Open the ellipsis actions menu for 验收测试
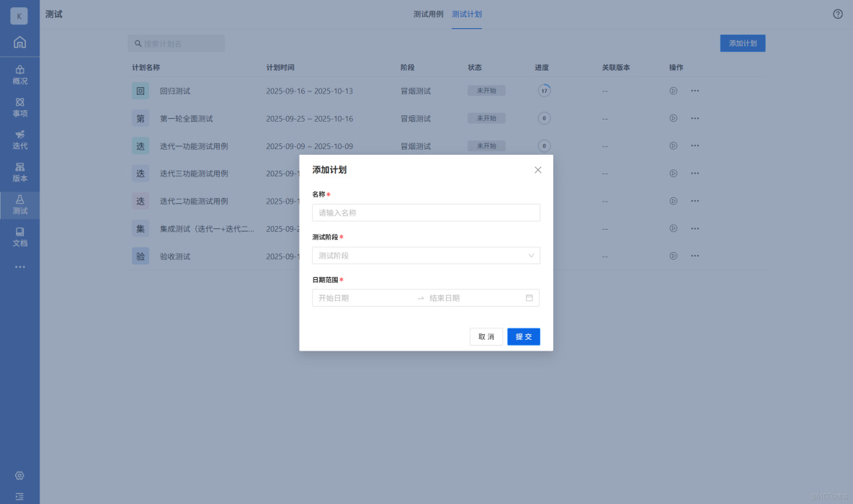 coord(695,256)
